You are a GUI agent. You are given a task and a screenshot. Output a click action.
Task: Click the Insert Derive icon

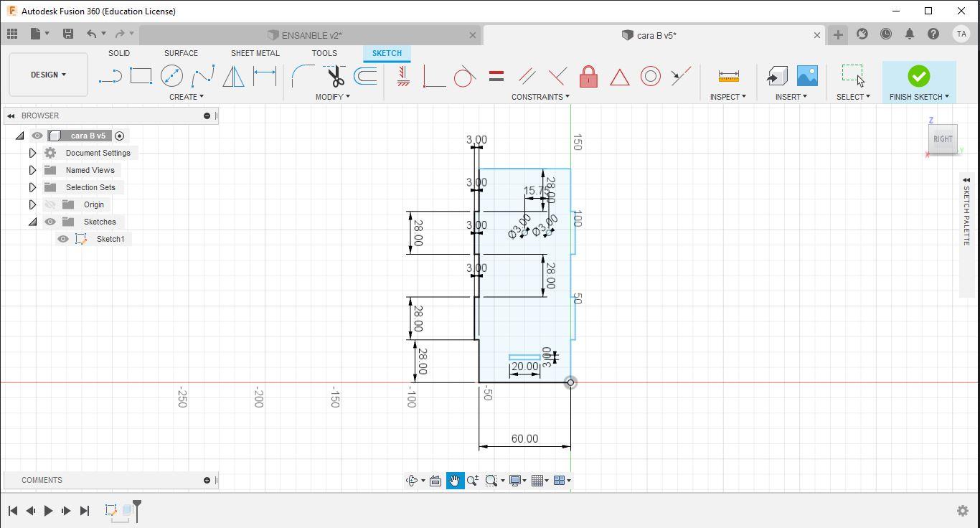[x=777, y=76]
